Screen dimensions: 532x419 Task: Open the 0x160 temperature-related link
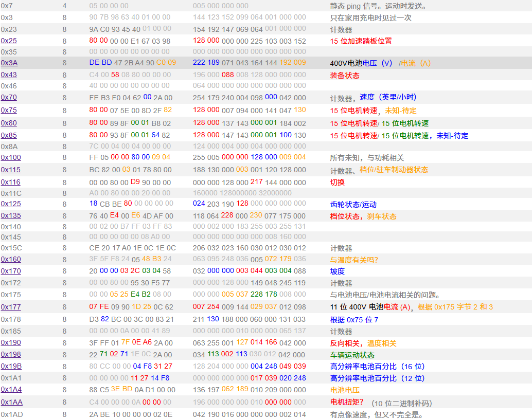click(11, 259)
